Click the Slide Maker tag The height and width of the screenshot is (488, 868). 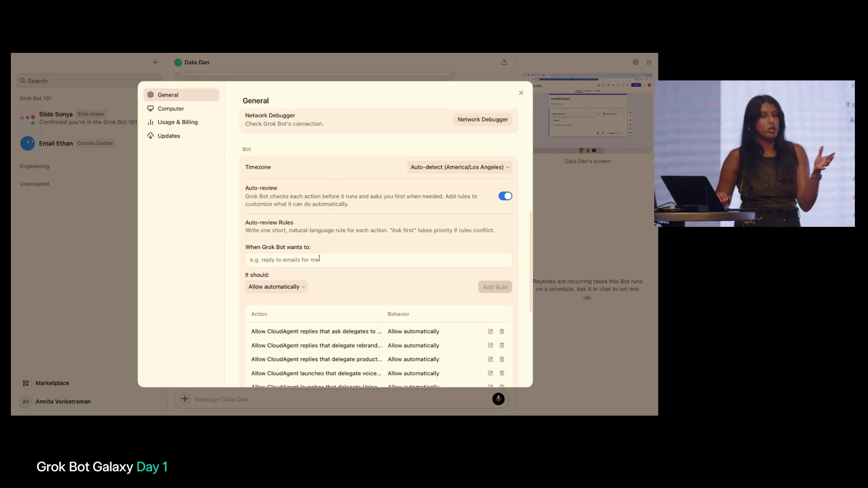(91, 114)
